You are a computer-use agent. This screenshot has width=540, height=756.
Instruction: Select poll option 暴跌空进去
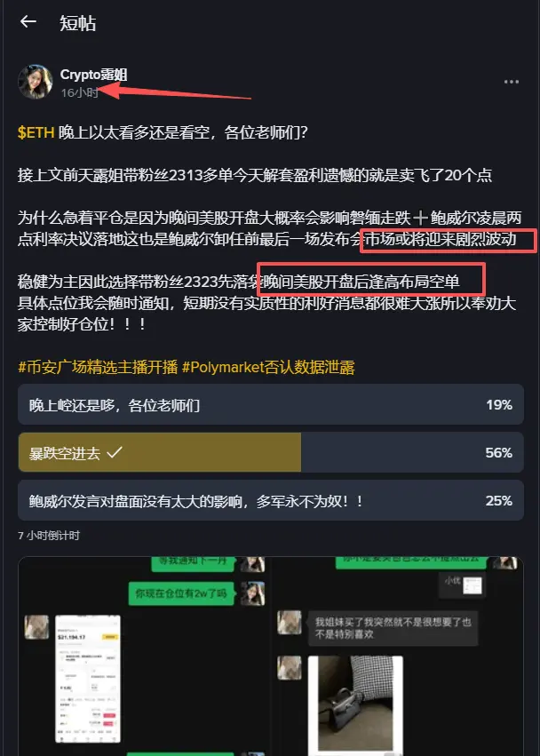coord(271,452)
